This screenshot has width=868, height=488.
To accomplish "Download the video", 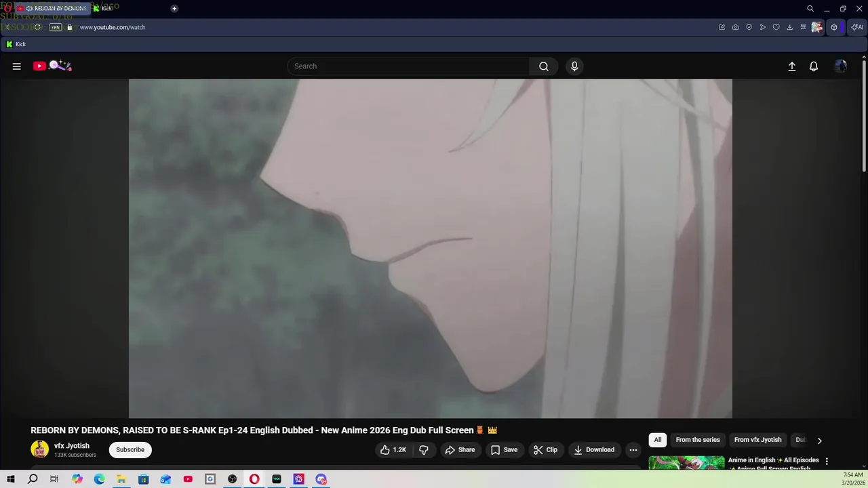I will (594, 450).
